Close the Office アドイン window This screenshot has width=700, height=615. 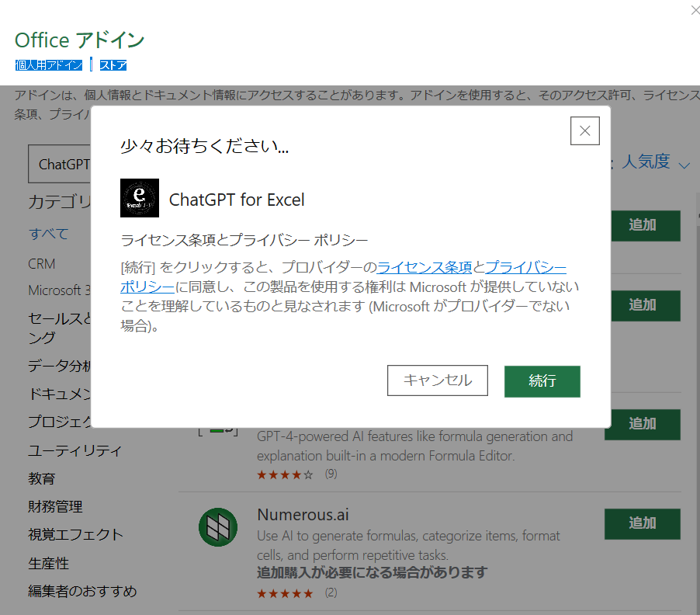pyautogui.click(x=695, y=10)
